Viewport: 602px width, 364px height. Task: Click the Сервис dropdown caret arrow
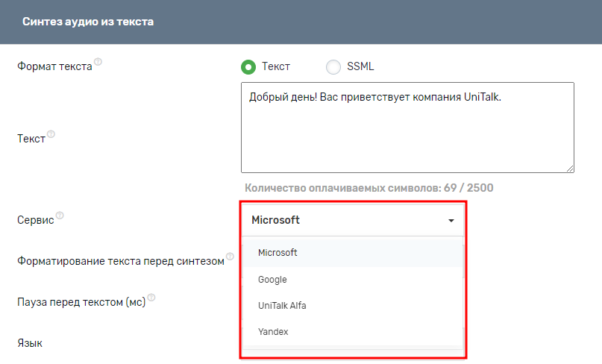pyautogui.click(x=451, y=221)
